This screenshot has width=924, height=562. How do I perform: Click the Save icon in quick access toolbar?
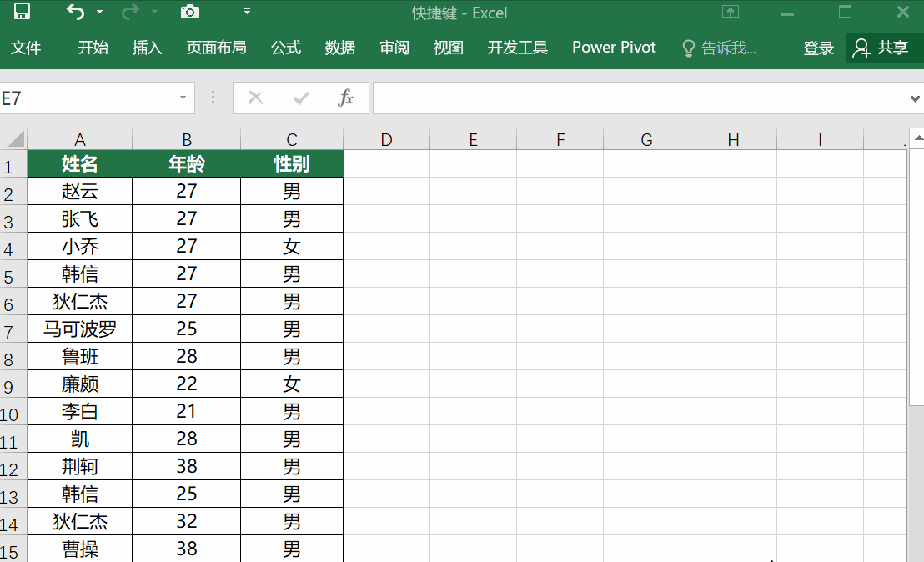click(22, 12)
